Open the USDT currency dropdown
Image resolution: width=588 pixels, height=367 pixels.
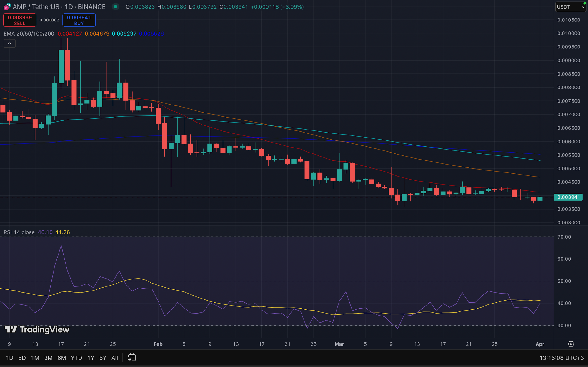(x=568, y=6)
